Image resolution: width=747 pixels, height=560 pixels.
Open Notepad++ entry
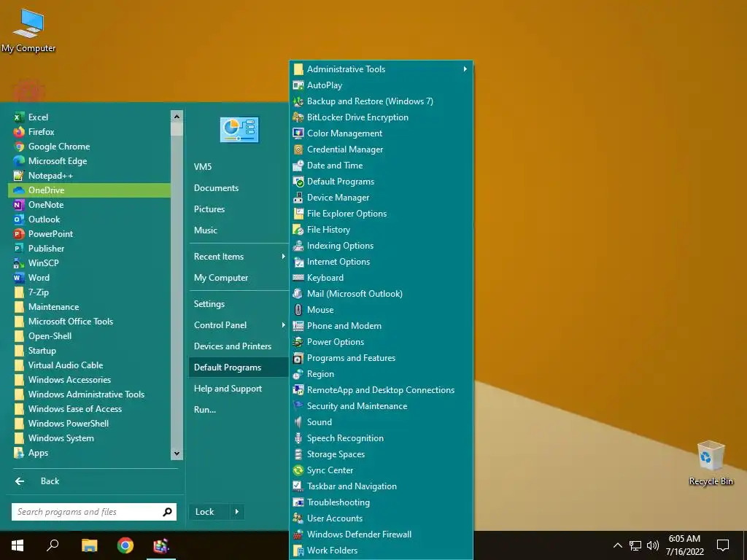(x=89, y=176)
